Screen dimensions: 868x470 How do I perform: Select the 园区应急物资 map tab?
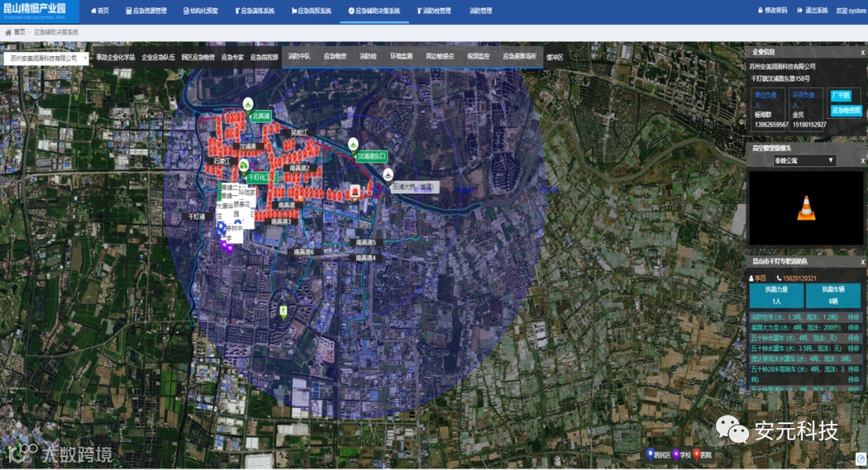pos(199,57)
